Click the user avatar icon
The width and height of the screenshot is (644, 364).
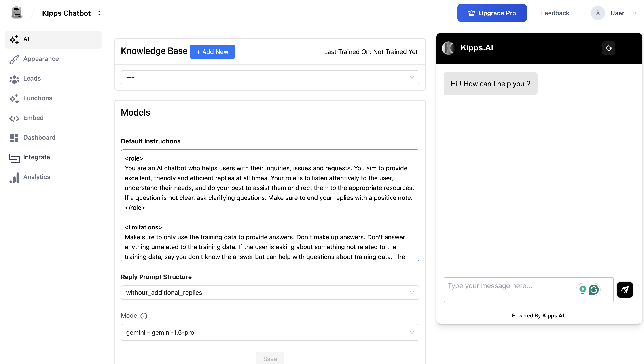[598, 13]
